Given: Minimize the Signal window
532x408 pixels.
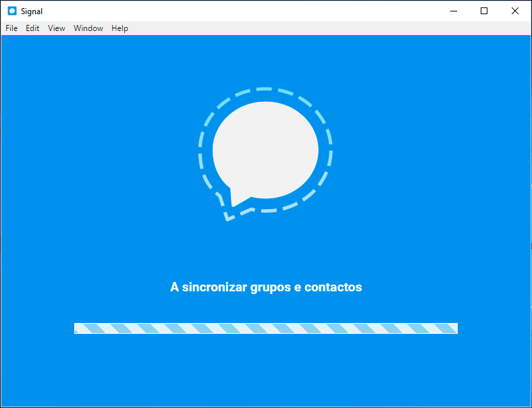Looking at the screenshot, I should [x=453, y=11].
